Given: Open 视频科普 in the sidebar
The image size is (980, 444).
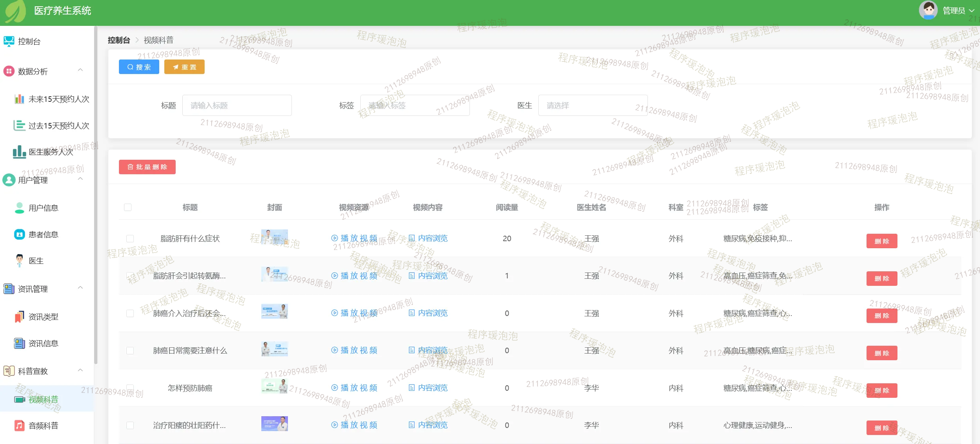Looking at the screenshot, I should [43, 399].
